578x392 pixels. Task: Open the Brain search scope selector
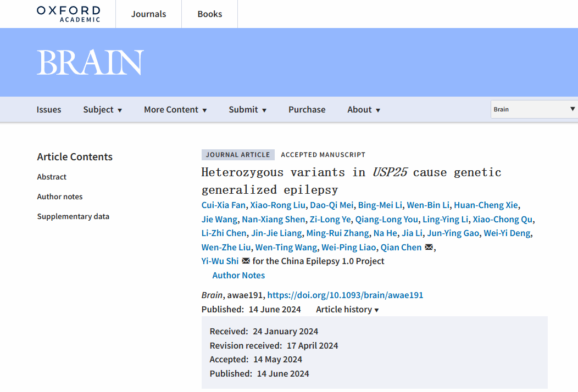533,109
